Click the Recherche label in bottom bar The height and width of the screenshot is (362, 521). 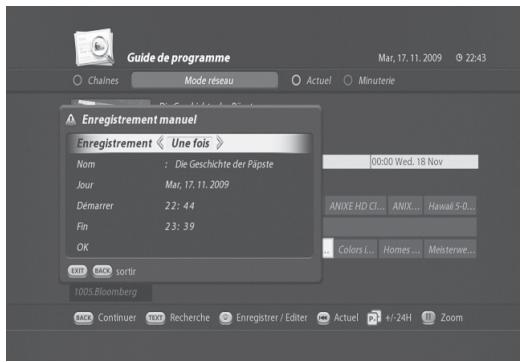point(190,318)
